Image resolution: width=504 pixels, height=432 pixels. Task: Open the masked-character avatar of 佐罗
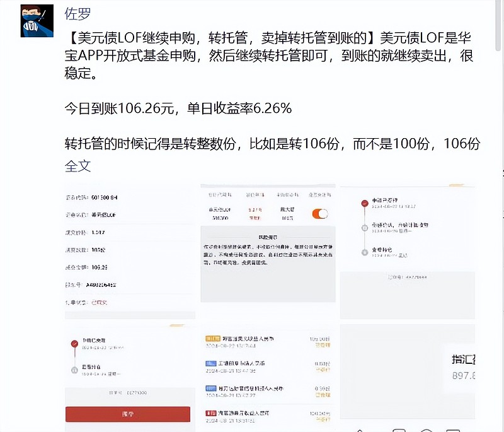point(37,21)
